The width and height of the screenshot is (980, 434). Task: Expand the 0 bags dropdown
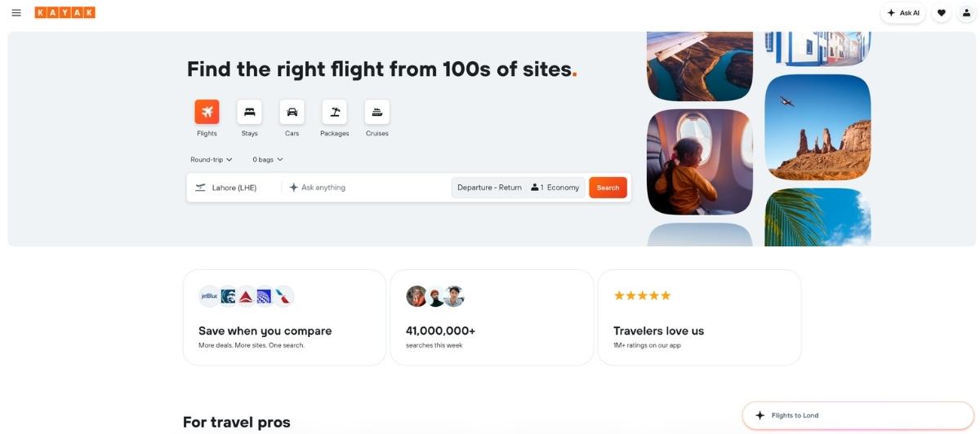pyautogui.click(x=268, y=160)
